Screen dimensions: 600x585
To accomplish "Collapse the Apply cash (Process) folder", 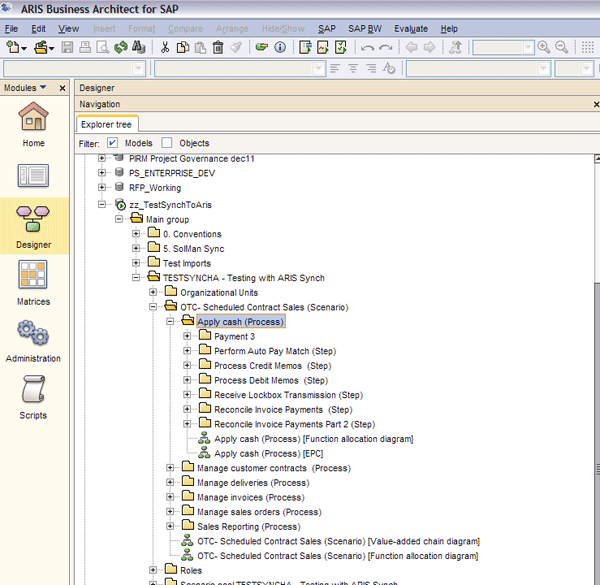I will pyautogui.click(x=170, y=322).
